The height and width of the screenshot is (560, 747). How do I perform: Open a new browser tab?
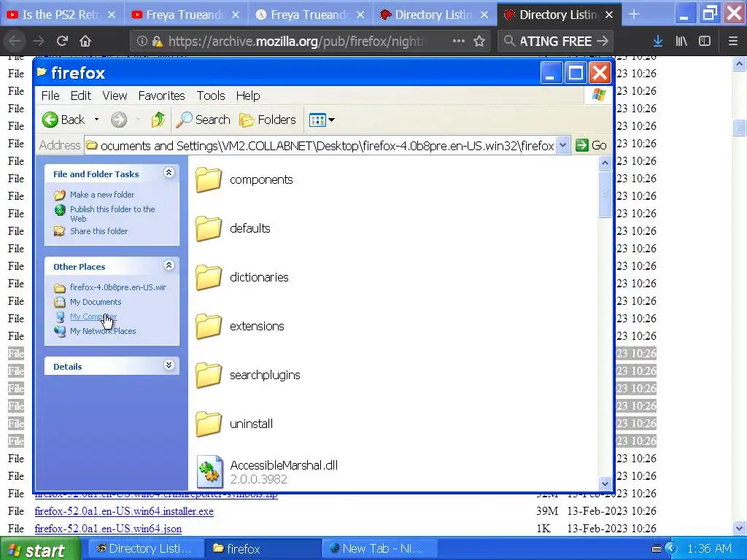(634, 15)
